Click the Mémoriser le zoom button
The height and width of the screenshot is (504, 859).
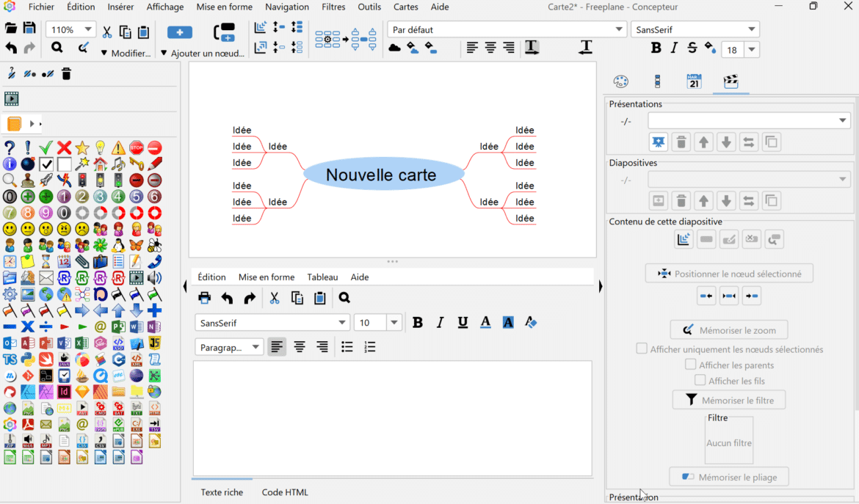(x=729, y=329)
